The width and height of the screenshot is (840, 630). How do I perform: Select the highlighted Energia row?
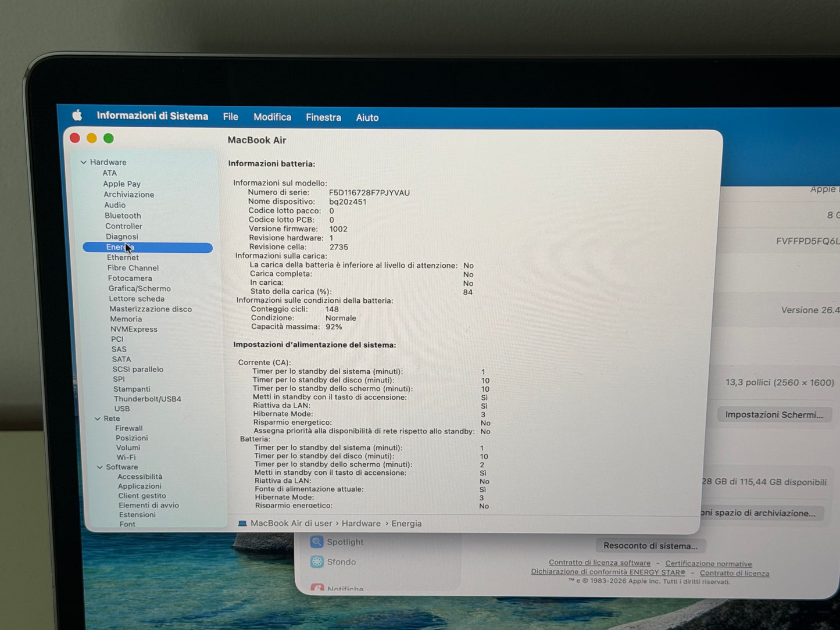pos(148,248)
